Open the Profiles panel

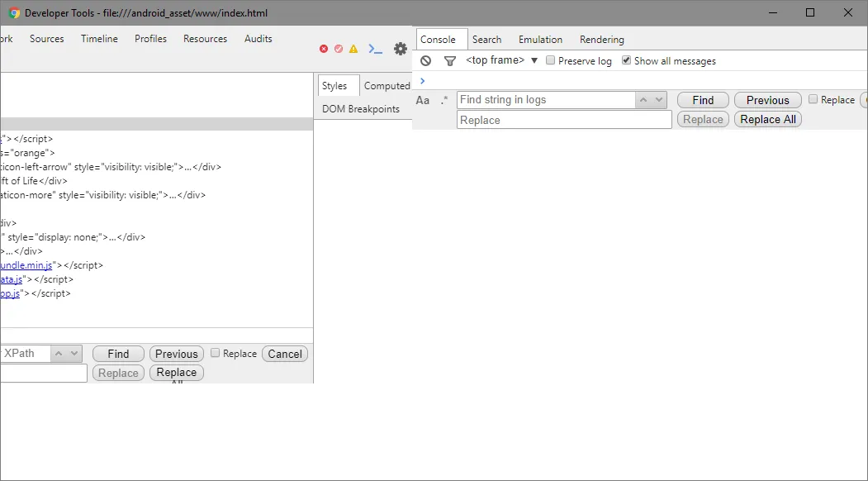pos(150,39)
